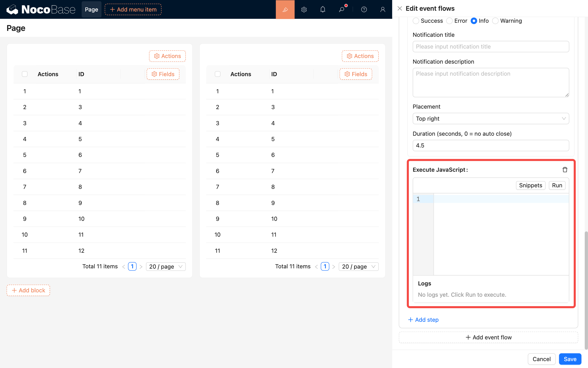The image size is (588, 368).
Task: Open the notifications bell
Action: pyautogui.click(x=323, y=9)
